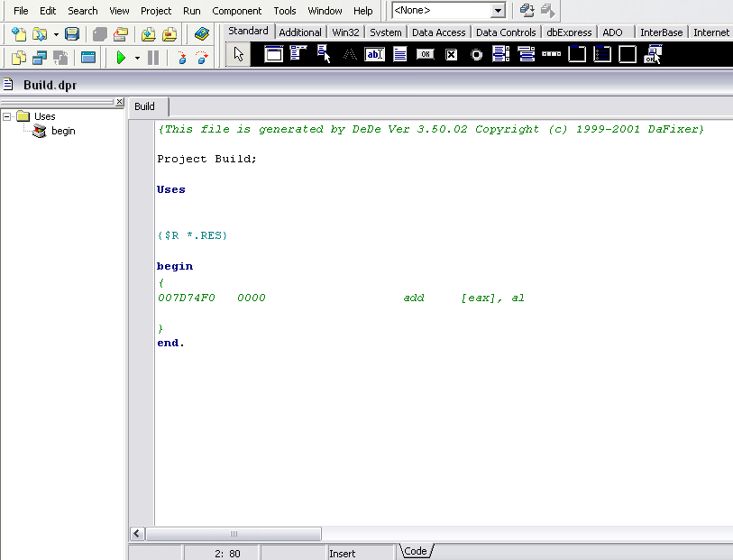
Task: Click the View Unit icon
Action: point(19,58)
